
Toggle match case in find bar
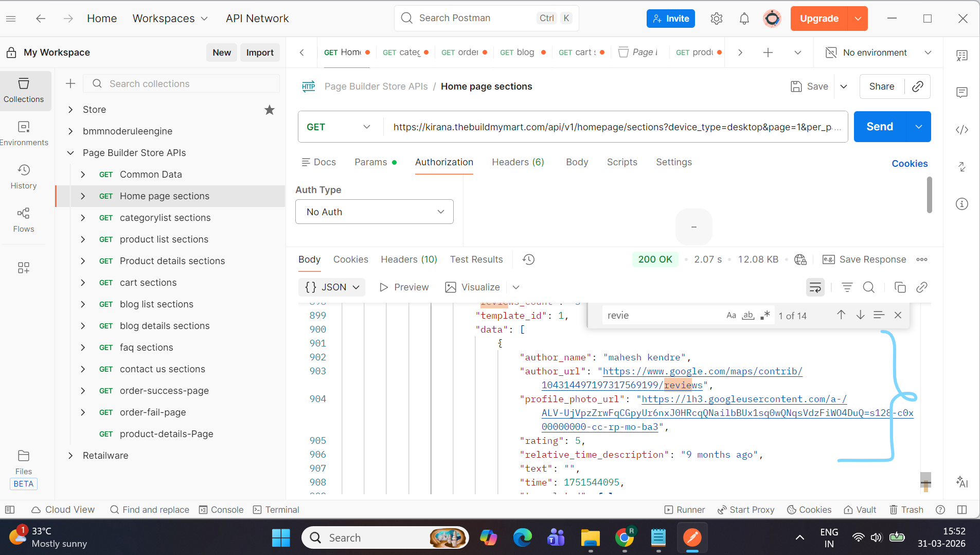731,315
